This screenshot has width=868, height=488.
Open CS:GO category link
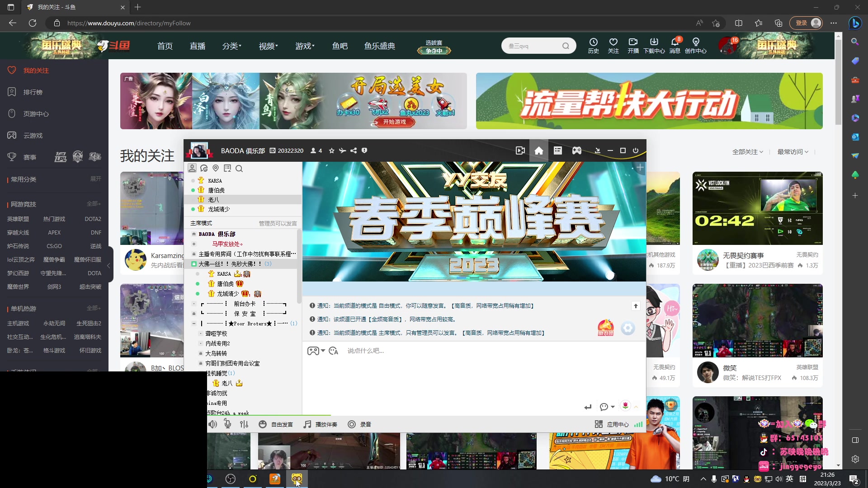pyautogui.click(x=54, y=246)
